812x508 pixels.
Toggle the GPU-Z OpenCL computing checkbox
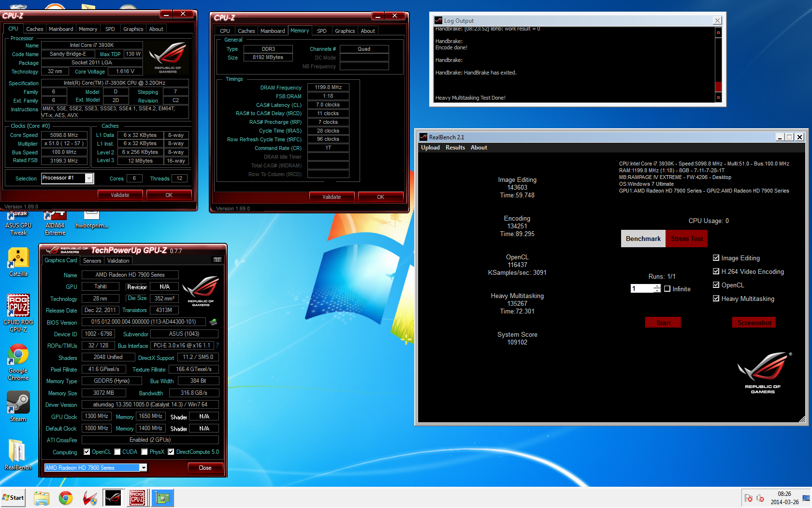[87, 452]
